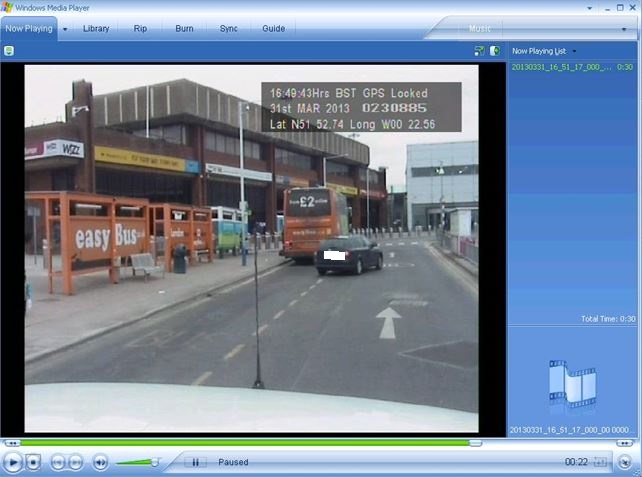Viewport: 642px width, 477px height.
Task: Click the elapsed time 00:22 display
Action: pyautogui.click(x=576, y=462)
